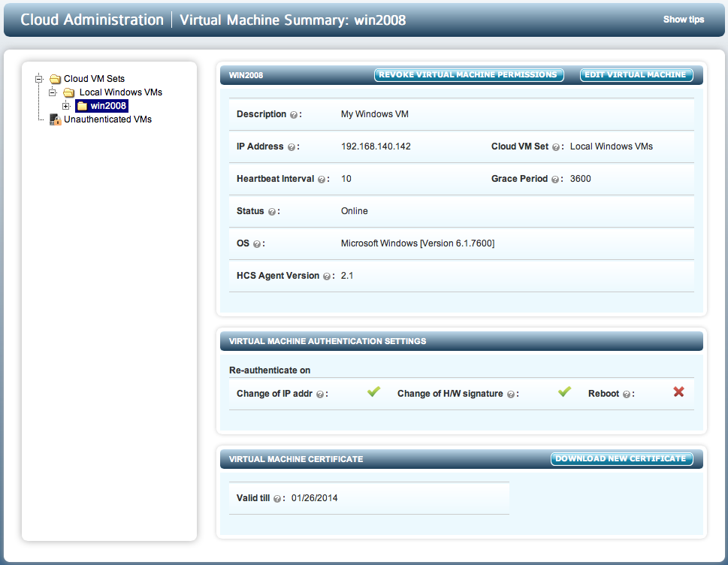Viewport: 728px width, 565px height.
Task: Click help icon beside Grace Period
Action: 554,180
